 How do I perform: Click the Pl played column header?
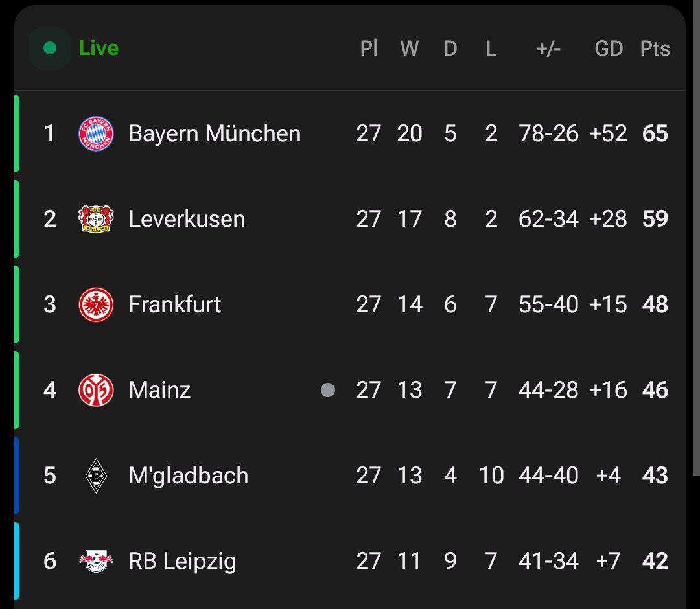click(x=369, y=49)
